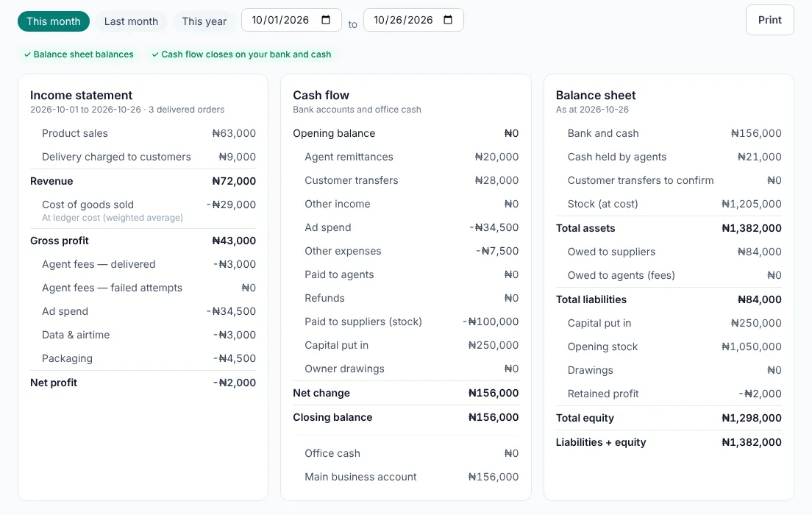Click Other expenses amount -₦7,500
Image resolution: width=812 pixels, height=515 pixels.
coord(497,252)
